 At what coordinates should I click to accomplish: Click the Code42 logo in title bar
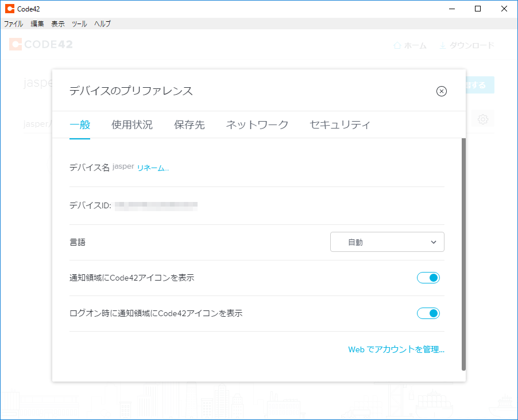(10, 9)
